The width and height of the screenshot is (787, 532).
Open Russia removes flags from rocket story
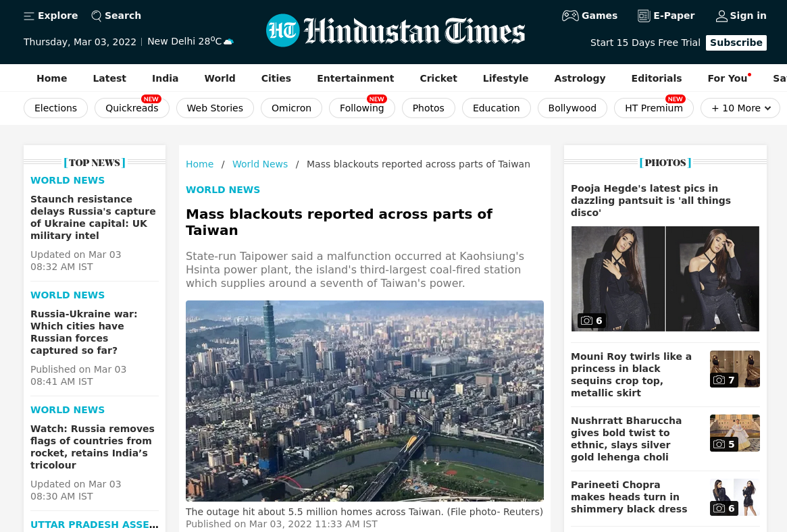[x=93, y=447]
